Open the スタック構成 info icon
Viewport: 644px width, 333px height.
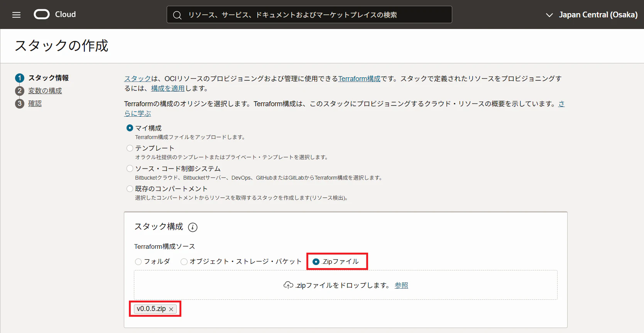[x=193, y=227]
